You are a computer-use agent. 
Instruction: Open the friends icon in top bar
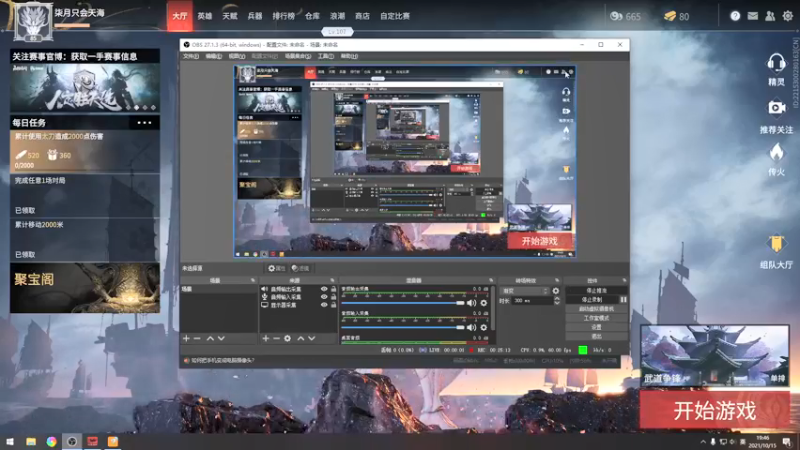[x=769, y=16]
